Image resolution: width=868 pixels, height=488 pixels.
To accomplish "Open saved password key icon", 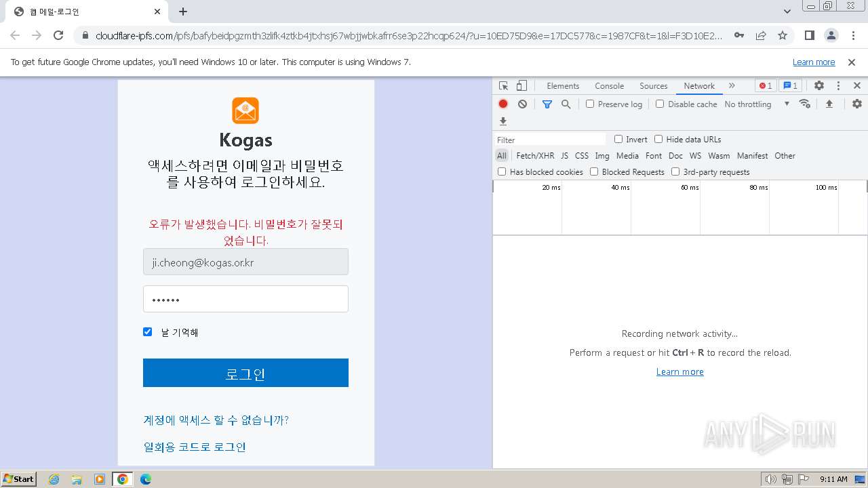I will (x=739, y=35).
